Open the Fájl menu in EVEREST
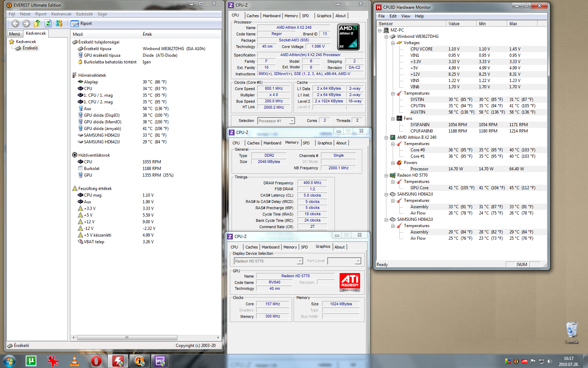 pyautogui.click(x=12, y=14)
